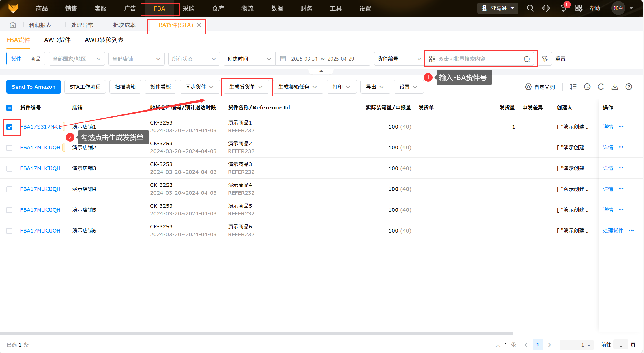The image size is (644, 353).
Task: Open the 全部店铺 store dropdown
Action: 136,59
